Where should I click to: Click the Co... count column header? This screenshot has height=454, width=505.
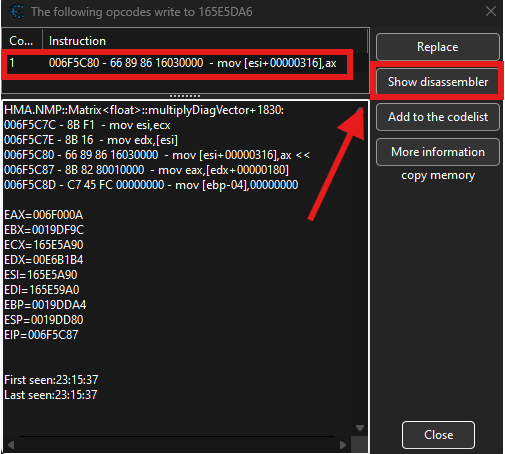[x=22, y=41]
